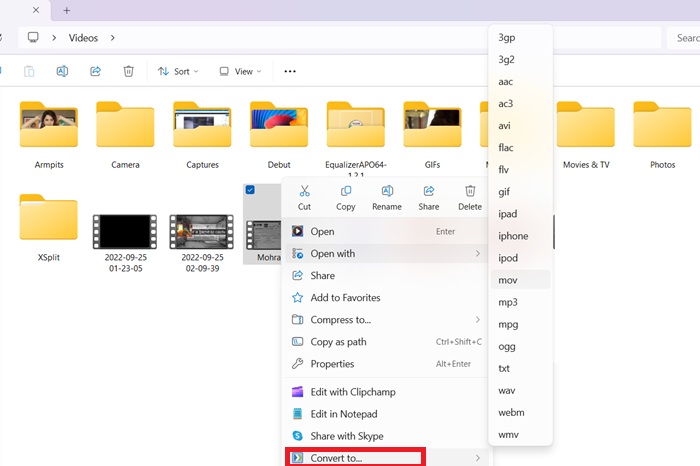
Task: Expand the Compress to submenu arrow
Action: click(478, 320)
